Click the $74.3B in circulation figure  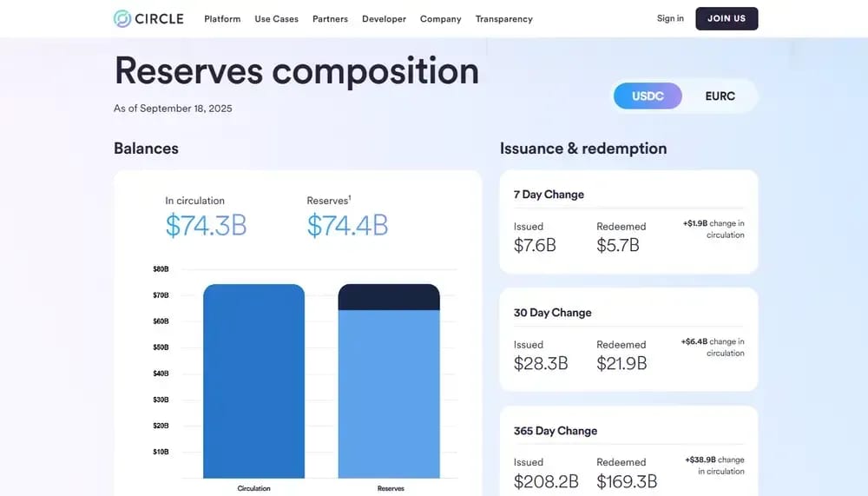click(206, 226)
